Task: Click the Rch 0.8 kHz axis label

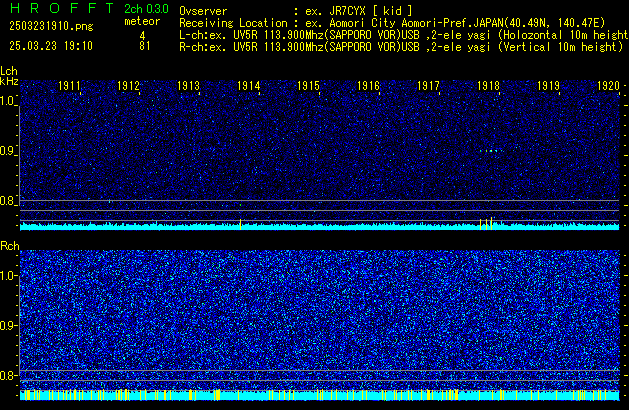Action: [x=8, y=375]
